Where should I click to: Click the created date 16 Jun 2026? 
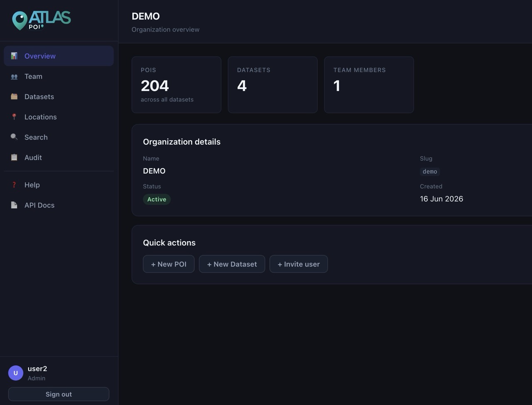(x=441, y=199)
